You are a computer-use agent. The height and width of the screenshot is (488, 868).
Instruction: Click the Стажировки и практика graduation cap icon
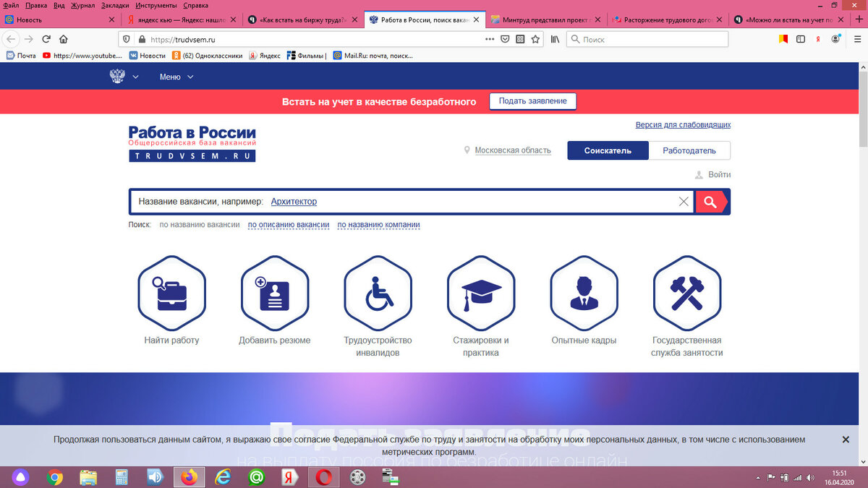tap(481, 293)
